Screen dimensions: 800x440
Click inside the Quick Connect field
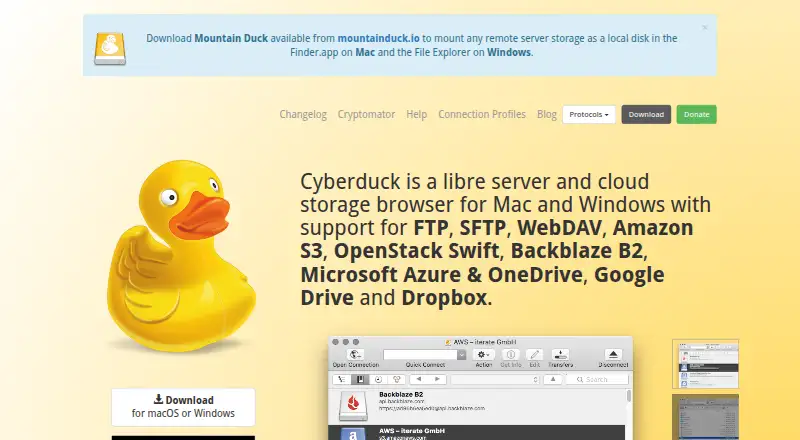(420, 354)
